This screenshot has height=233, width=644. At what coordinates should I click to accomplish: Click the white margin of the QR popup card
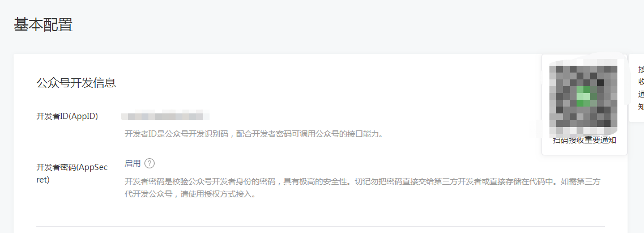(585, 150)
